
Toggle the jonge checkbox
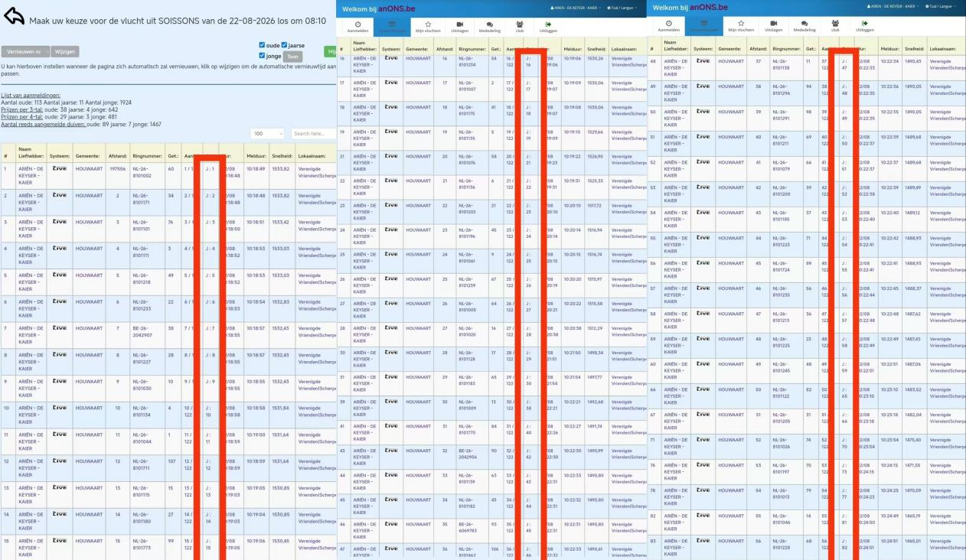click(x=262, y=56)
